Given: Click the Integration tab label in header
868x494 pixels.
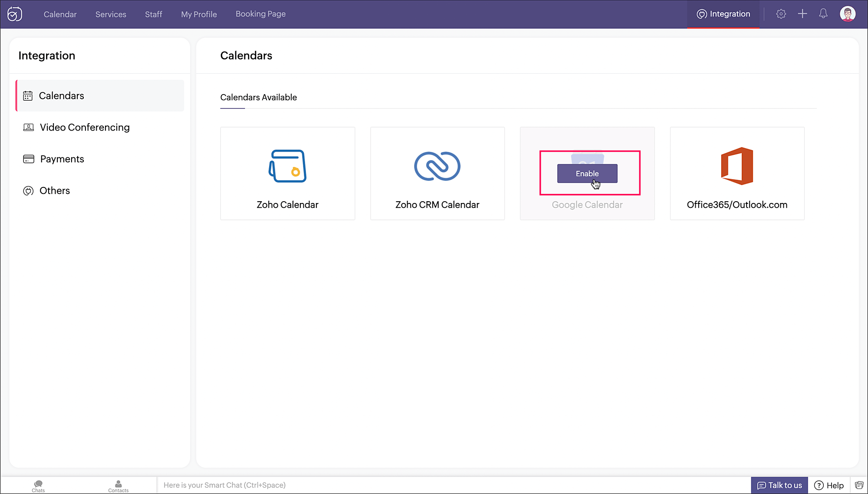Looking at the screenshot, I should pos(730,14).
